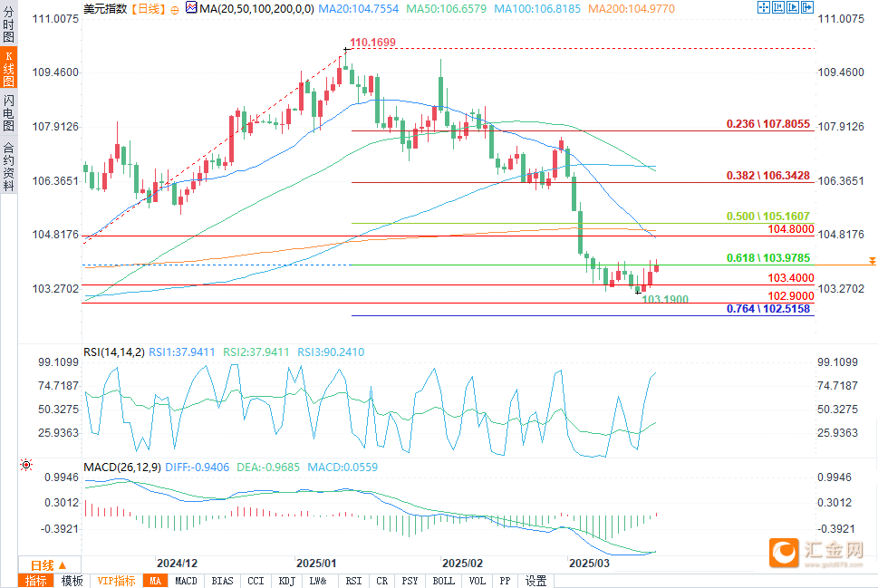
Task: Click the MA(20,50,100,200,0,0) parameters label
Action: click(x=256, y=9)
